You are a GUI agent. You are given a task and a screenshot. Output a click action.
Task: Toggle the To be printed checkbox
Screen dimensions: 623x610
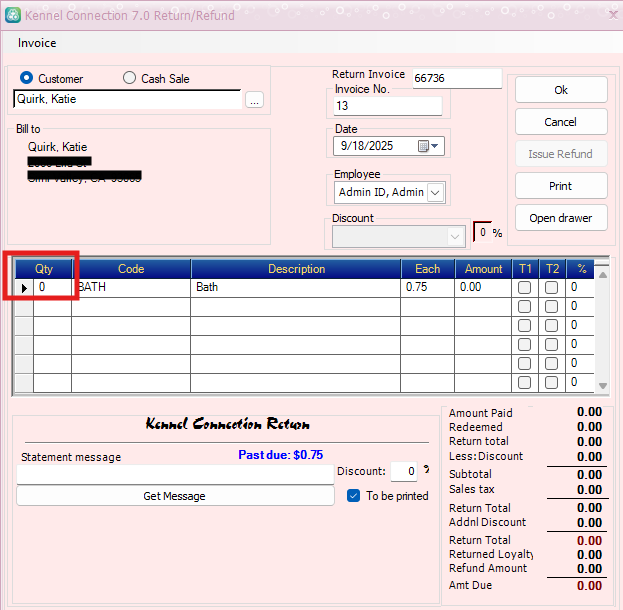[353, 496]
